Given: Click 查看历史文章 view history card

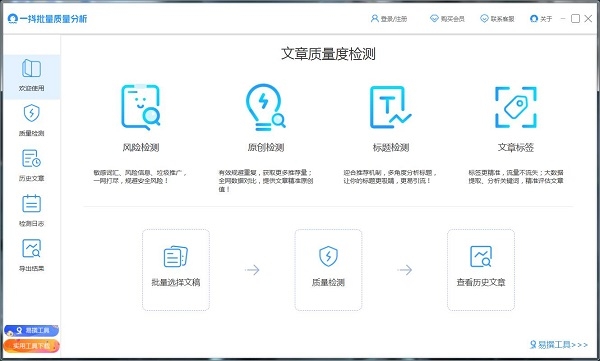Looking at the screenshot, I should click(x=481, y=270).
